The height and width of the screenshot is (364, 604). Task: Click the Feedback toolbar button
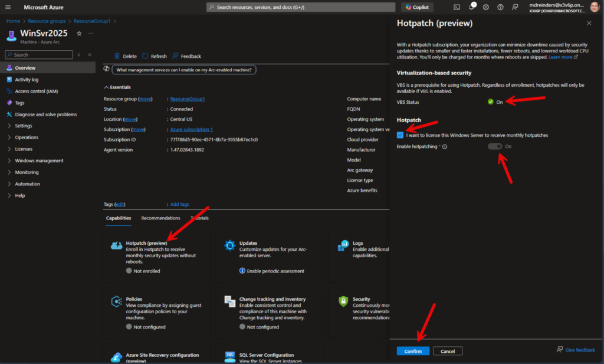pos(187,56)
